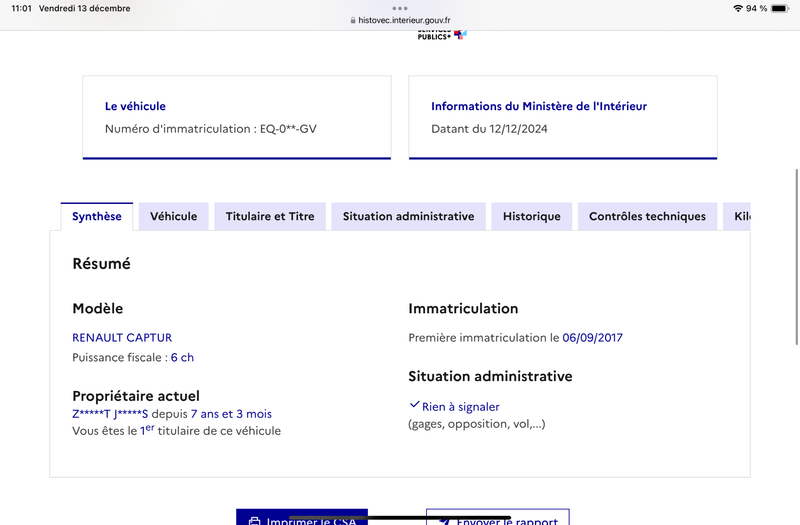Click the Modèle heading

click(x=97, y=309)
